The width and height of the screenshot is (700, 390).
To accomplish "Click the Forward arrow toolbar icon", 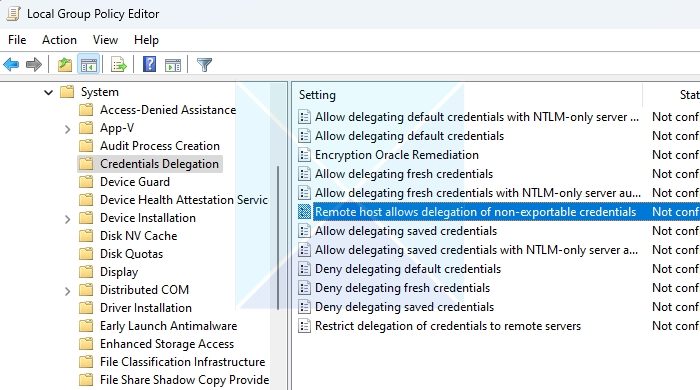I will point(34,65).
